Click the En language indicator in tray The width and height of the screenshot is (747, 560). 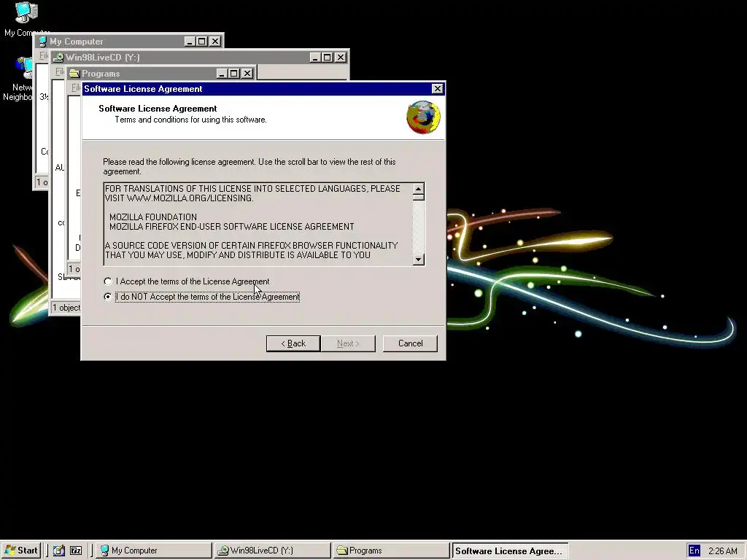click(694, 551)
